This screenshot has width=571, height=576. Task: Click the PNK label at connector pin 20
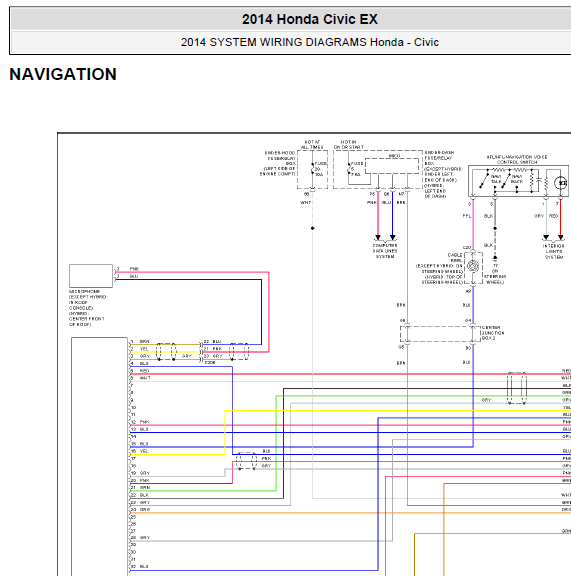144,480
